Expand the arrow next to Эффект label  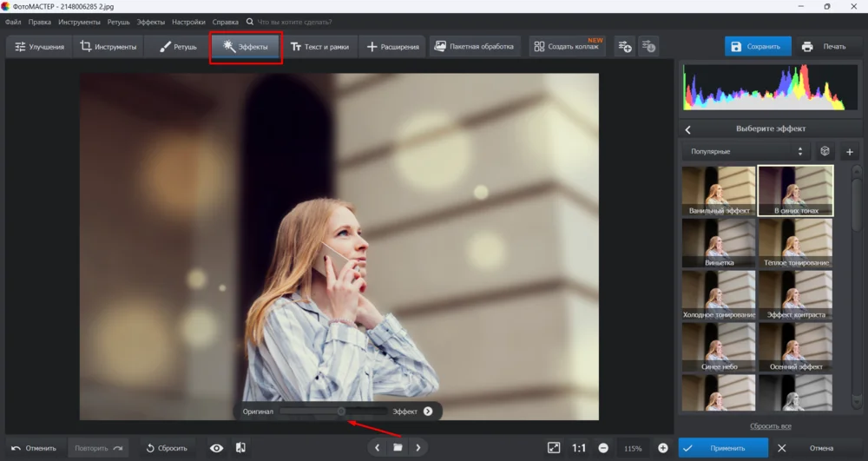click(428, 412)
